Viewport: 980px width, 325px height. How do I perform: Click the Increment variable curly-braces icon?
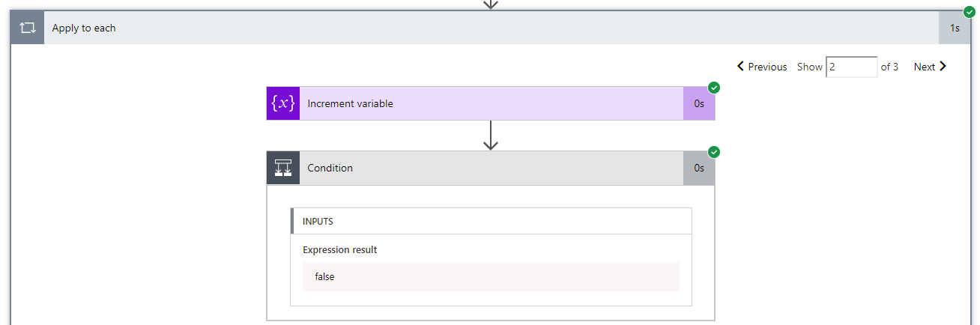pos(283,104)
